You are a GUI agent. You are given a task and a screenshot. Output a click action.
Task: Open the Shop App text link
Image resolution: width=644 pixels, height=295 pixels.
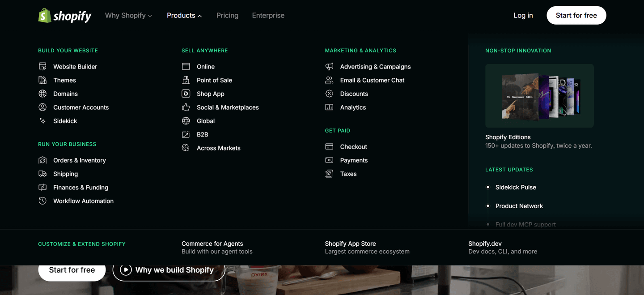[211, 94]
